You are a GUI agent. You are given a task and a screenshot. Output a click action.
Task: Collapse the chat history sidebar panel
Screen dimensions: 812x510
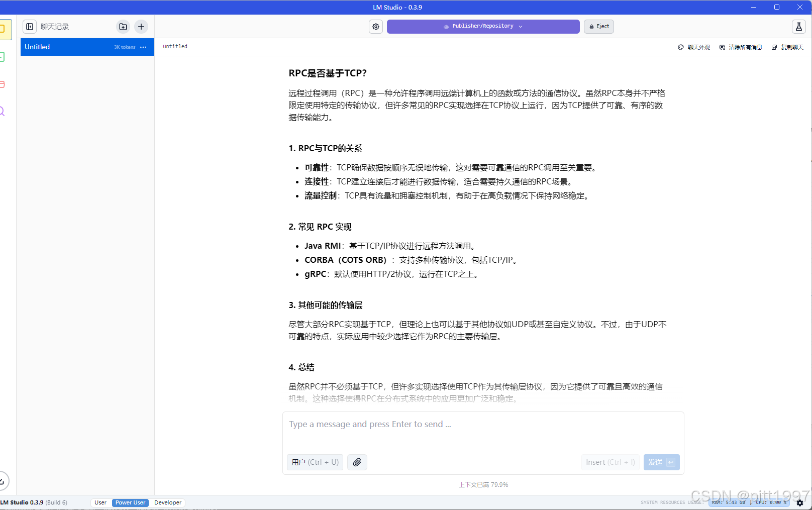[30, 27]
